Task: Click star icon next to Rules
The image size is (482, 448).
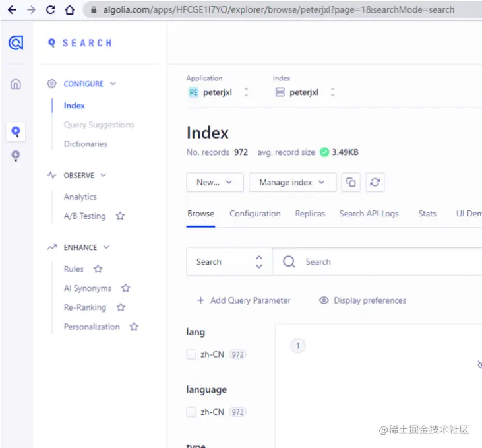Action: click(x=98, y=269)
